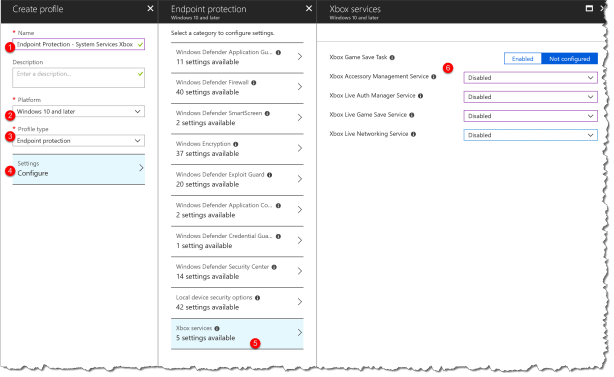Click the Xbox Live Networking Service label

point(369,134)
